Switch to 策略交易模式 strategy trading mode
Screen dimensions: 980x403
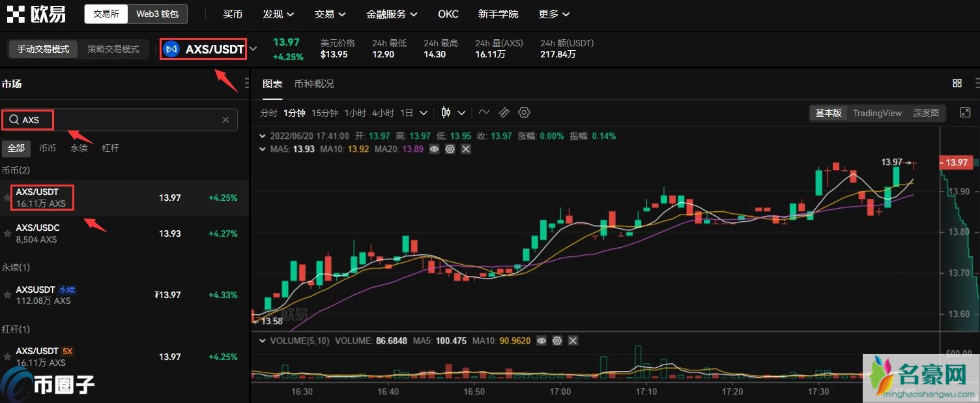pos(113,49)
